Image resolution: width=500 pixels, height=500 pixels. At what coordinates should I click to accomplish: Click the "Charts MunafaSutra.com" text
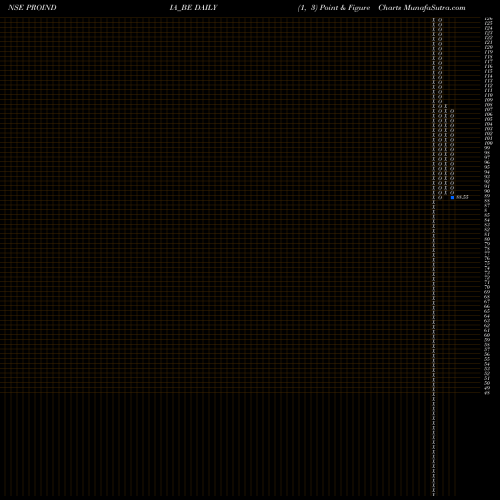422,8
